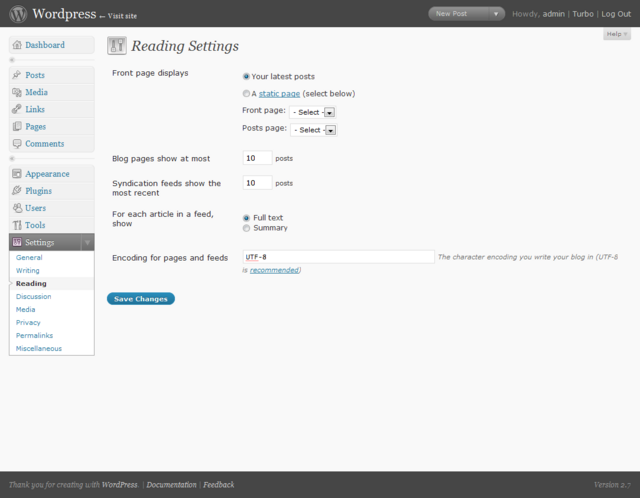Open the Appearance menu item
This screenshot has width=640, height=498.
[47, 174]
